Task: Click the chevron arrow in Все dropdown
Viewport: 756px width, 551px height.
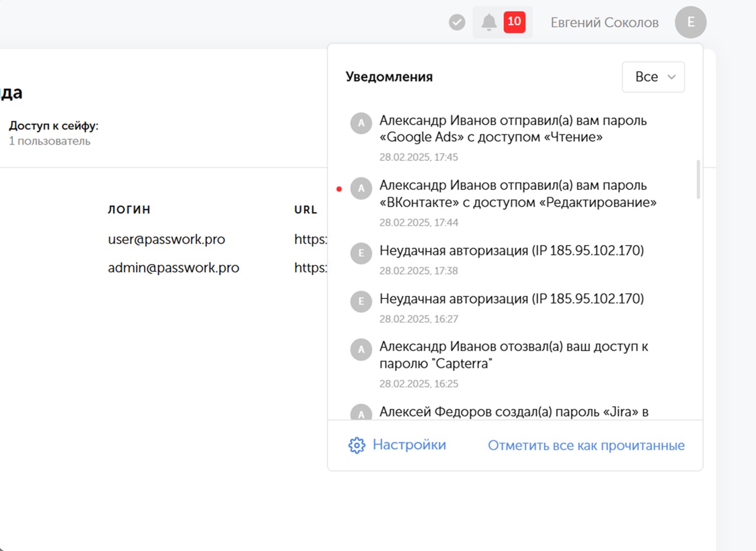Action: tap(671, 77)
